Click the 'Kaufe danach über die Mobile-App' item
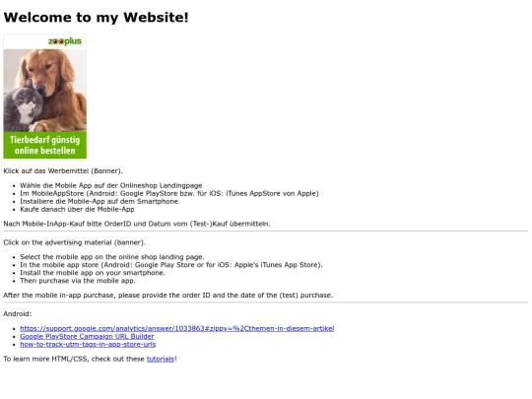 pyautogui.click(x=77, y=209)
